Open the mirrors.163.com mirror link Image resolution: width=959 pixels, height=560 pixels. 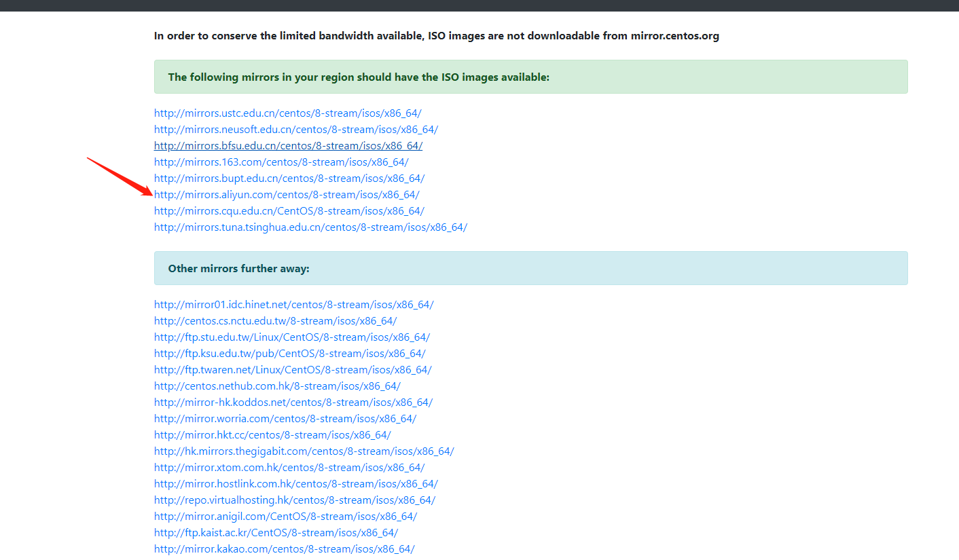tap(281, 162)
